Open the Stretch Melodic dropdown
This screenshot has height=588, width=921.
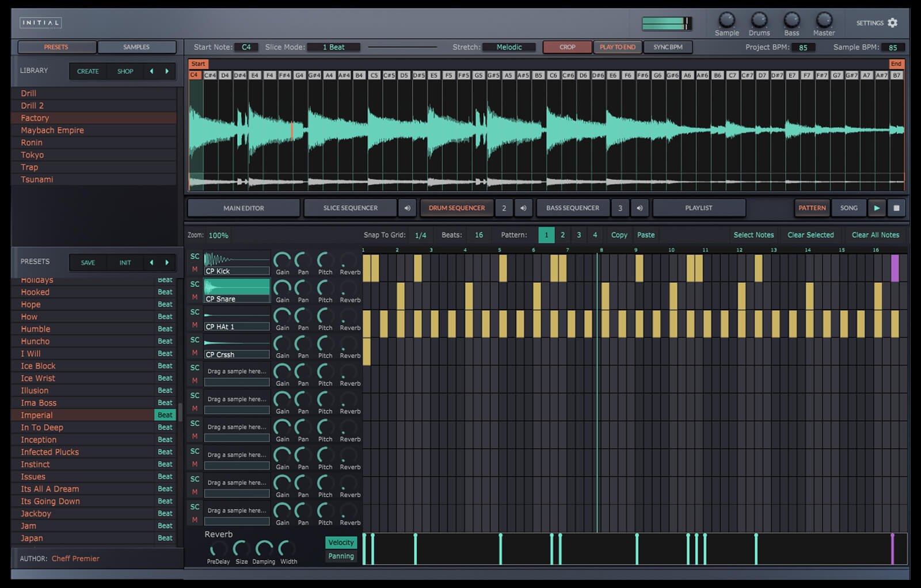[x=509, y=47]
